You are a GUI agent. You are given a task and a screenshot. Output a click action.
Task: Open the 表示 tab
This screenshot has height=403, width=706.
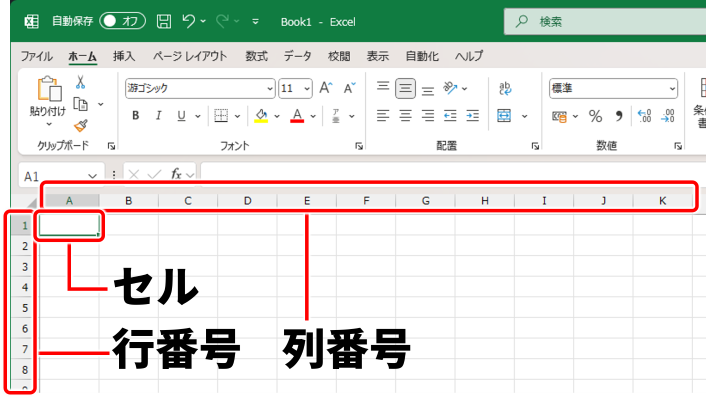point(377,56)
